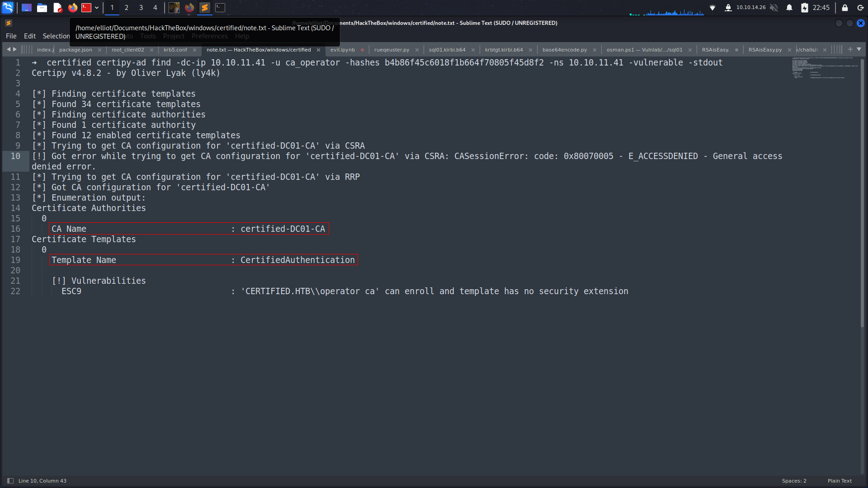Switch to workspace 2
Viewport: 868px width, 488px height.
[127, 8]
